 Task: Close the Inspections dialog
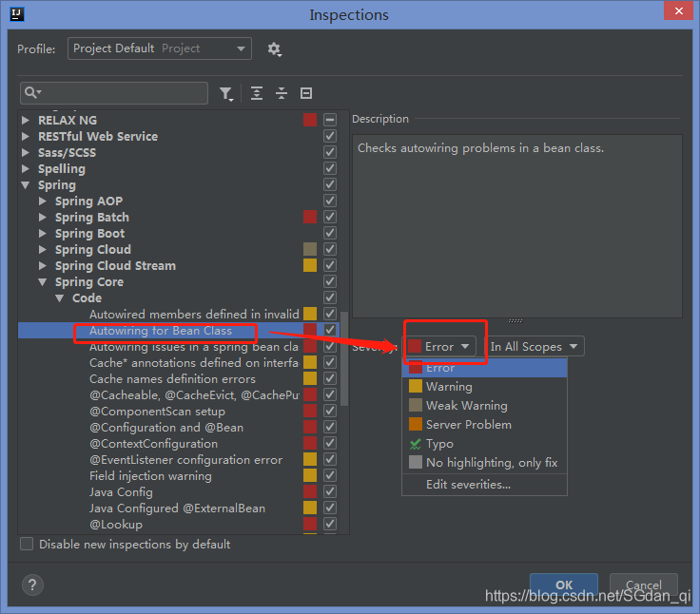click(x=678, y=10)
